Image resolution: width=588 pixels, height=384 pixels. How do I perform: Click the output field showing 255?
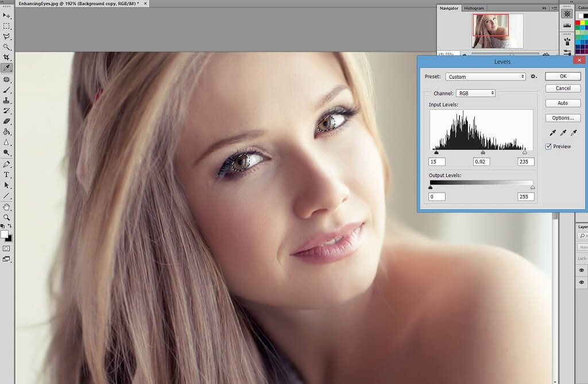526,197
